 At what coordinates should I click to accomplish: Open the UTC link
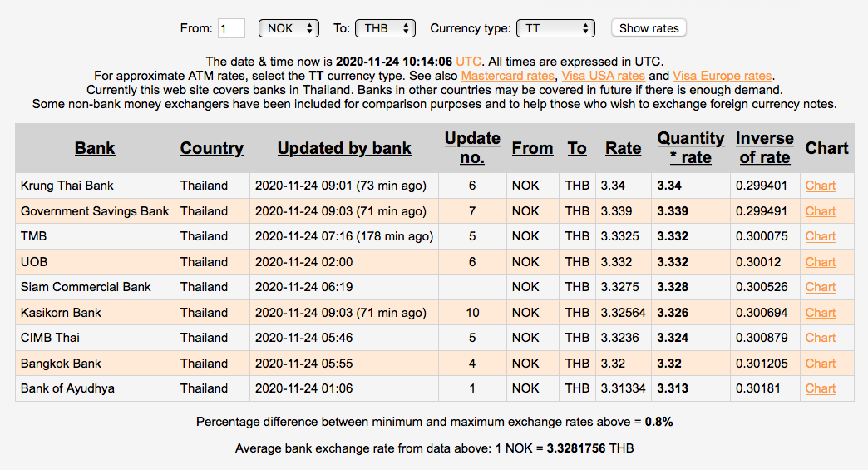coord(468,62)
